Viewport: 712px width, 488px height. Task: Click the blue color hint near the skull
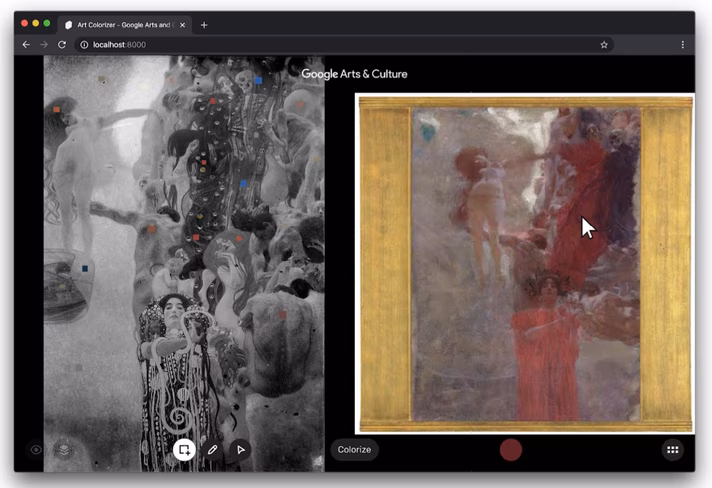258,80
